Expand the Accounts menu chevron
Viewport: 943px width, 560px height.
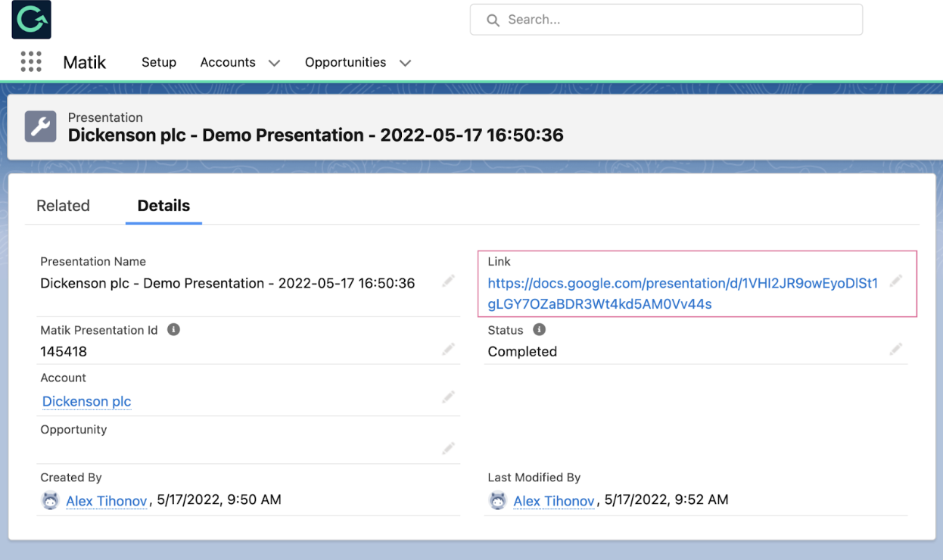pyautogui.click(x=274, y=63)
